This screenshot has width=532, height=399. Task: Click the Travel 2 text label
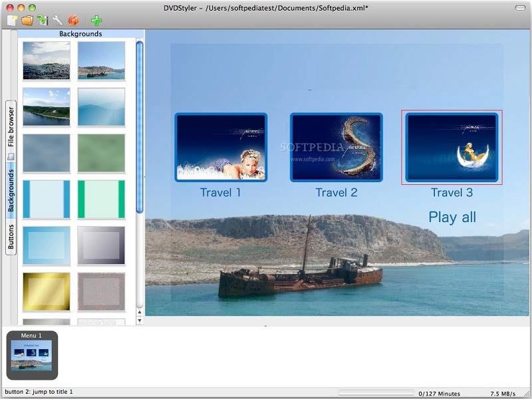(336, 193)
